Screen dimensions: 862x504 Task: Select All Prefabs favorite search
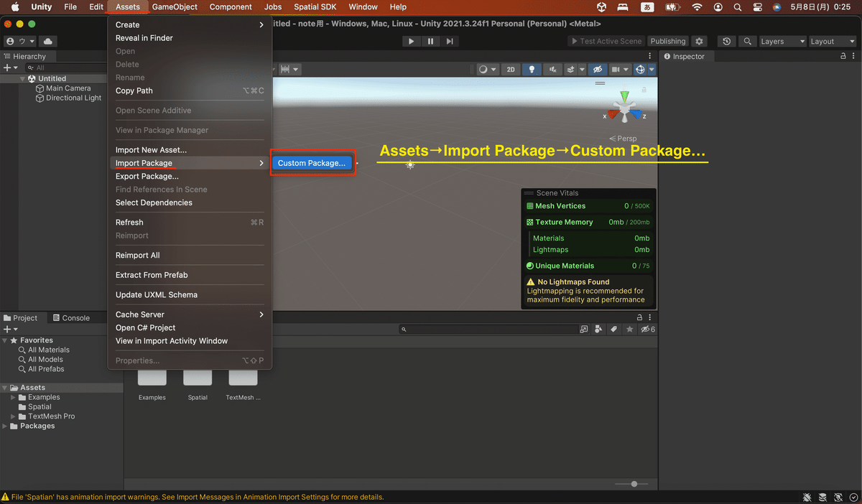tap(46, 369)
